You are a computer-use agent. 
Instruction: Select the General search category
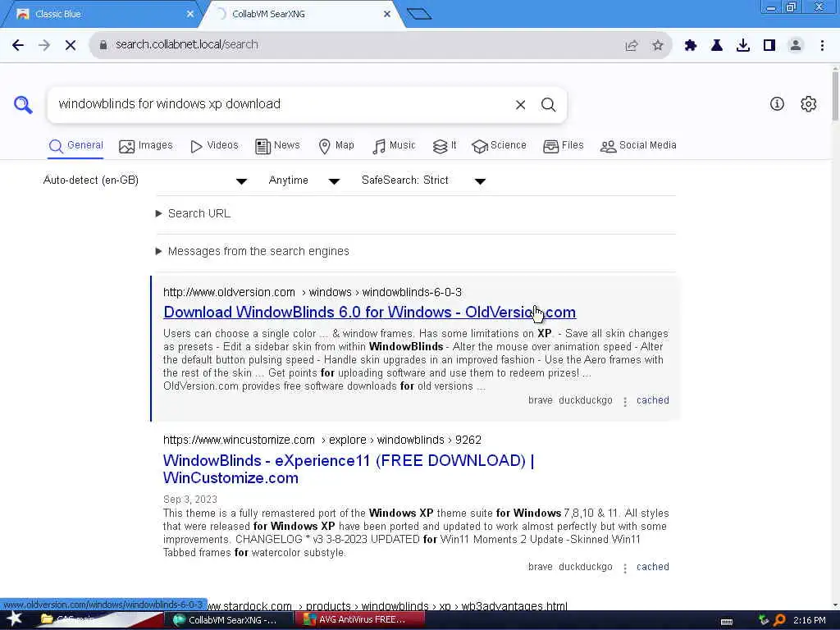click(75, 146)
